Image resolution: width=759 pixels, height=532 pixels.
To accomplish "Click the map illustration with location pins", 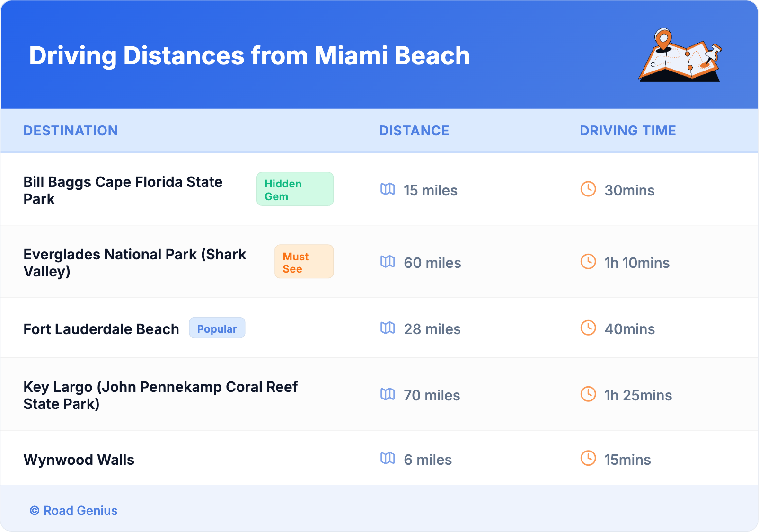I will click(x=680, y=55).
